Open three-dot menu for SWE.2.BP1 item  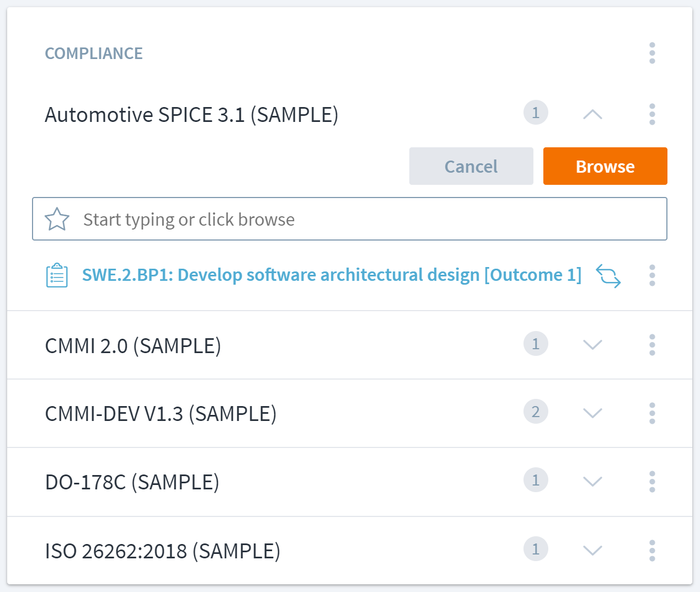[x=652, y=275]
